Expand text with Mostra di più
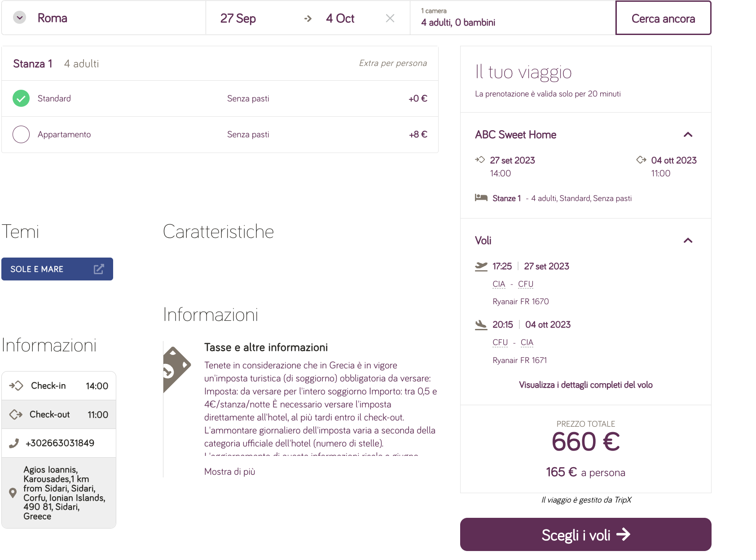 (229, 472)
